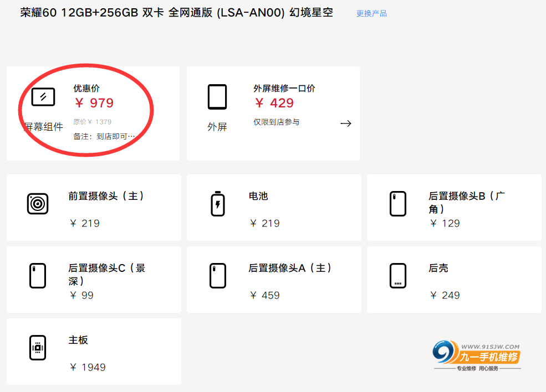Click the ￥1949 motherboard price

88,367
